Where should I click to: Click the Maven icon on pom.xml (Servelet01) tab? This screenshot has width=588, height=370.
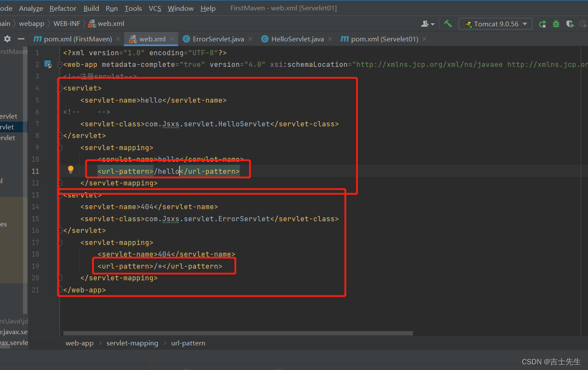(345, 39)
